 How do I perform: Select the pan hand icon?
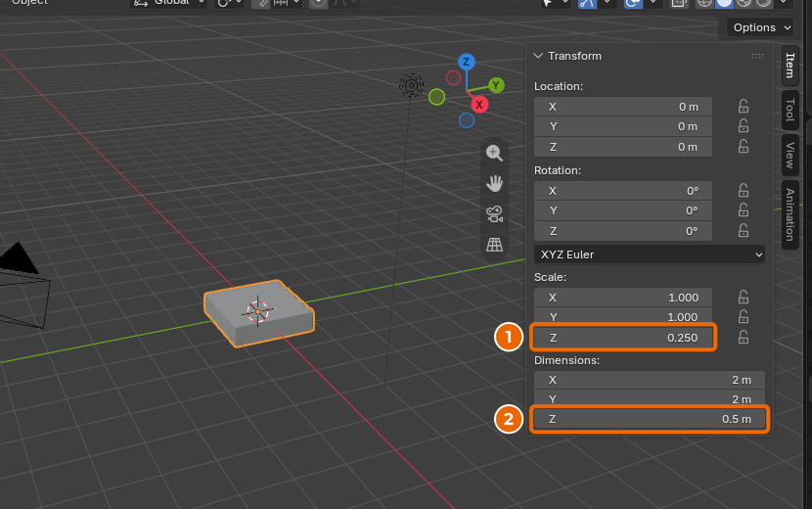[495, 183]
